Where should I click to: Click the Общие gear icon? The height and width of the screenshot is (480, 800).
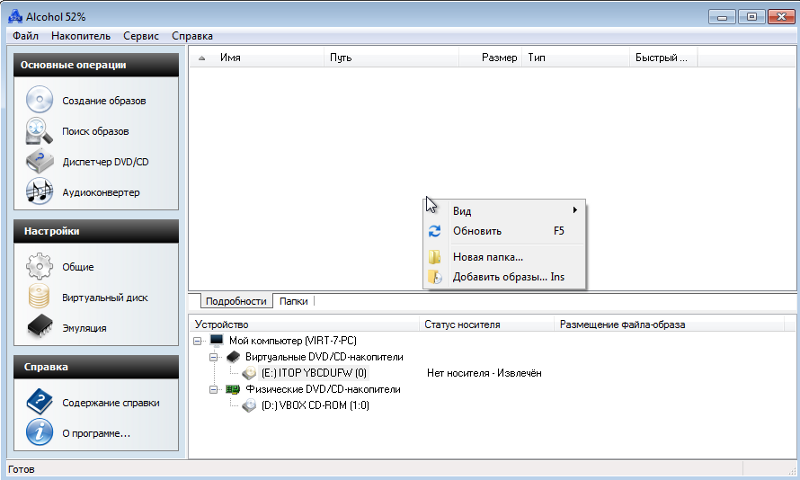[39, 266]
